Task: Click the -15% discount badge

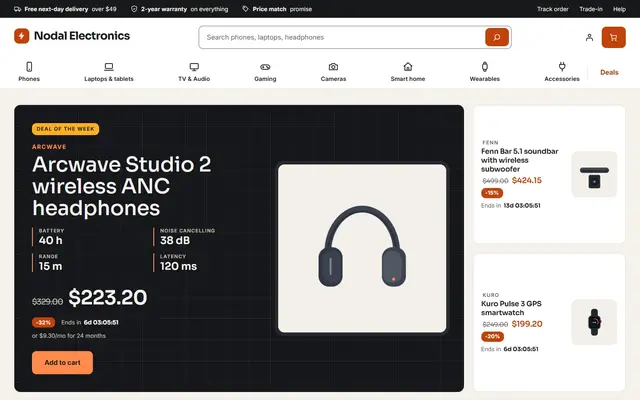Action: pos(492,193)
